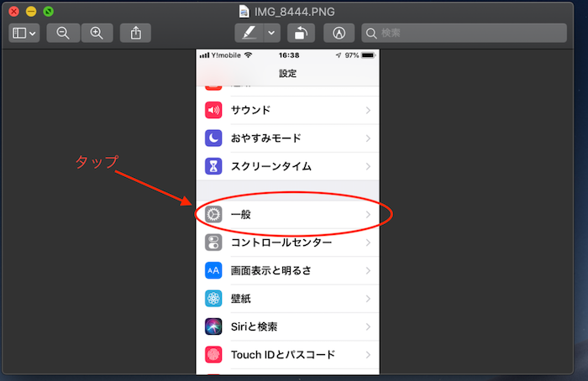Click the Y!mobile carrier text

pos(226,55)
